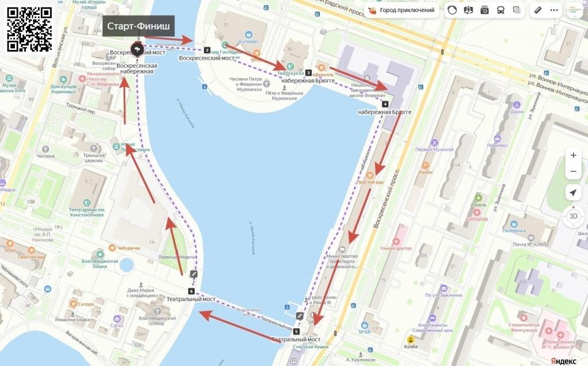This screenshot has height=366, width=588.
Task: Zoom out the map
Action: 573,171
